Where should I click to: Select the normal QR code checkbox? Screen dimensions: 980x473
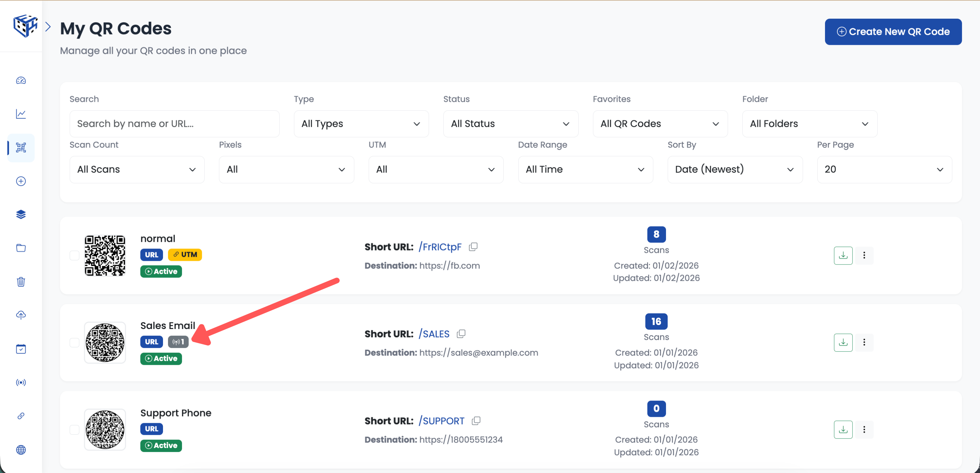tap(74, 255)
